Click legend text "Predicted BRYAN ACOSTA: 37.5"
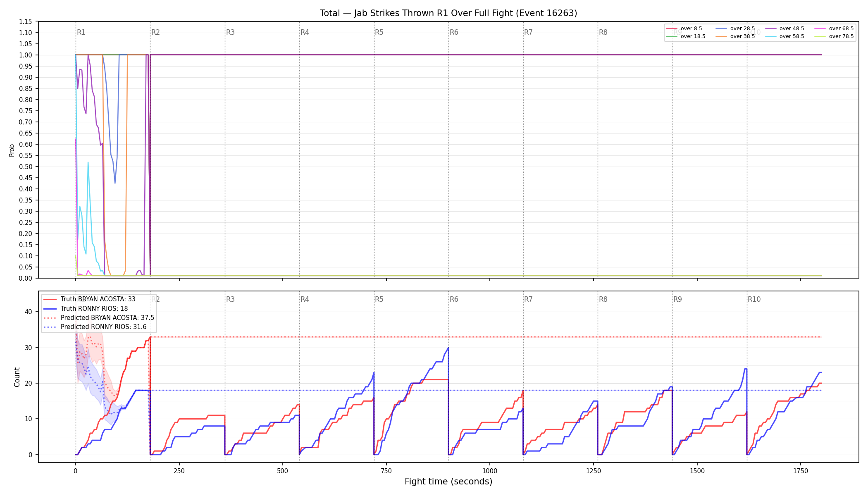The width and height of the screenshot is (868, 496). click(107, 318)
